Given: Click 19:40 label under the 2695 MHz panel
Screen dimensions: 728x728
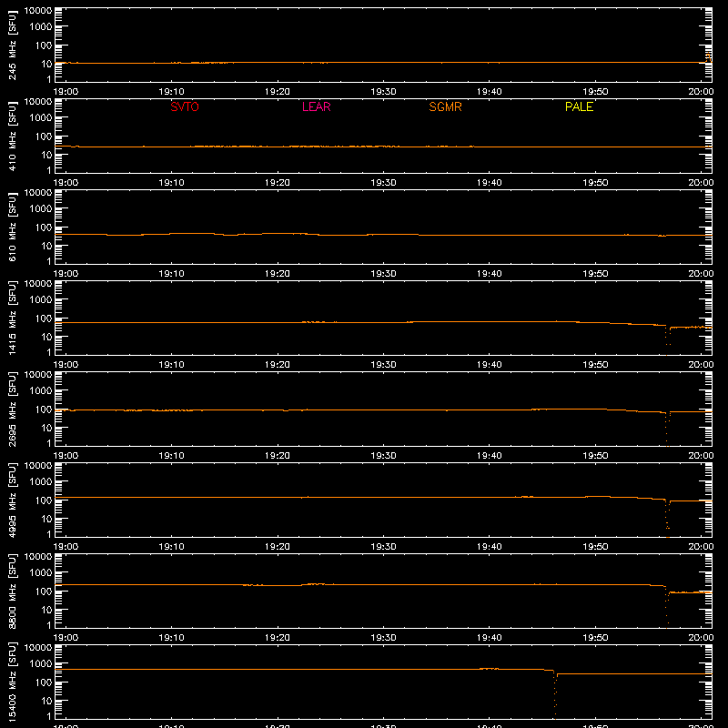Looking at the screenshot, I should [x=490, y=456].
